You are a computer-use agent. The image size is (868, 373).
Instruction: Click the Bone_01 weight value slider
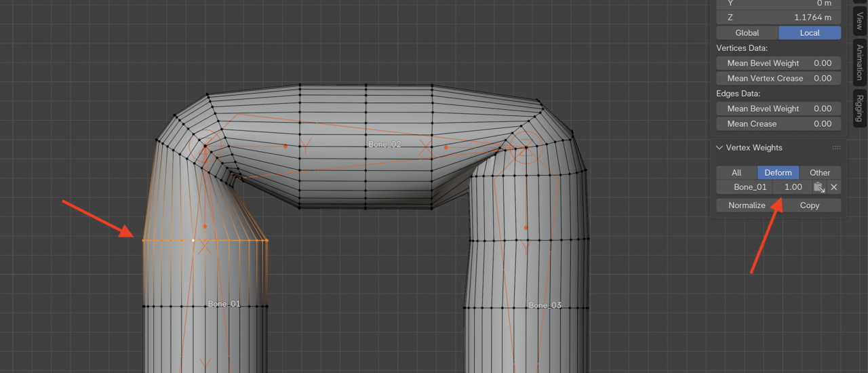(x=792, y=187)
